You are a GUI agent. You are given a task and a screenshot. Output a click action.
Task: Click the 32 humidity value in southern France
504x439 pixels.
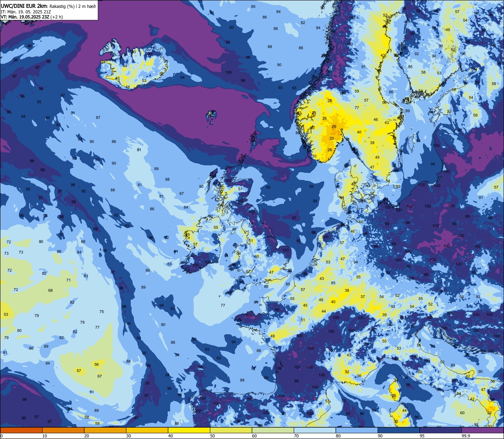[347, 372]
